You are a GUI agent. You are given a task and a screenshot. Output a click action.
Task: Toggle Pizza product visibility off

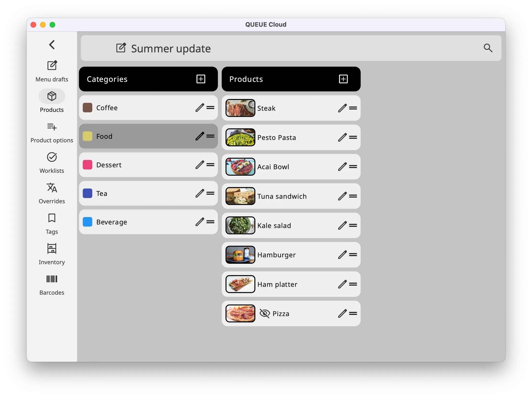[264, 313]
